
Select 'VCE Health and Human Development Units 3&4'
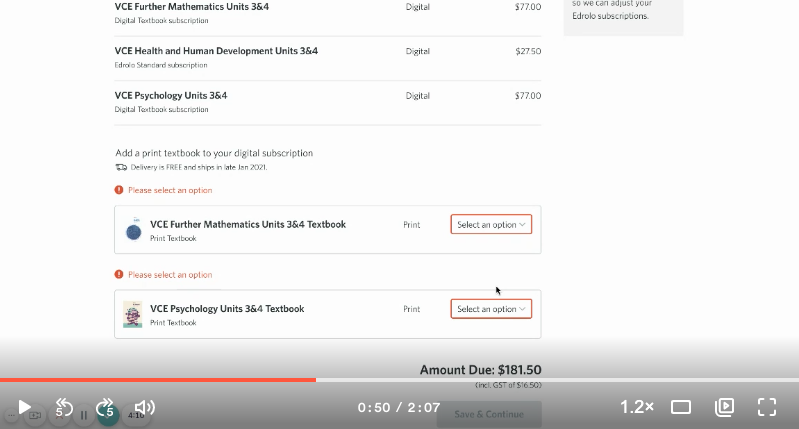(216, 51)
